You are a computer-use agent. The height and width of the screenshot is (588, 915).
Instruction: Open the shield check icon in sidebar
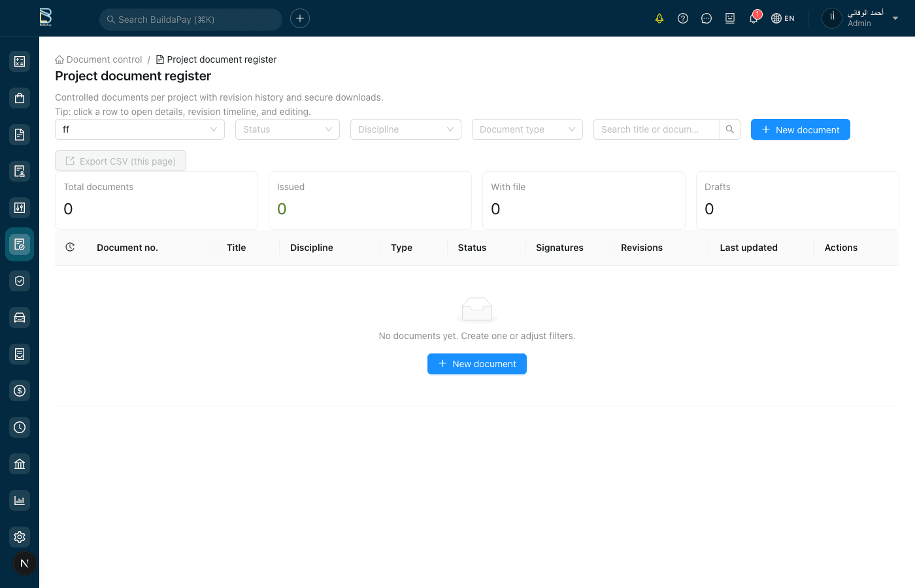(20, 281)
